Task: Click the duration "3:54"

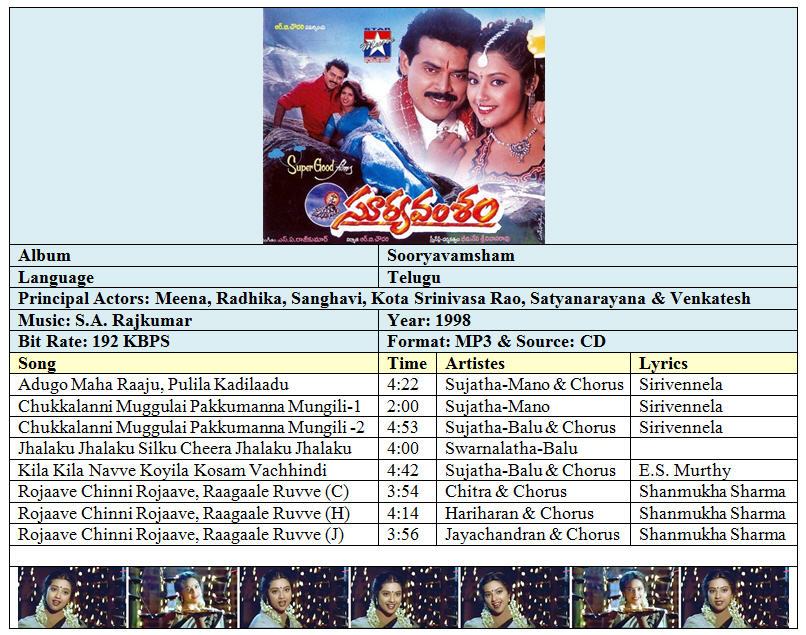Action: click(402, 492)
